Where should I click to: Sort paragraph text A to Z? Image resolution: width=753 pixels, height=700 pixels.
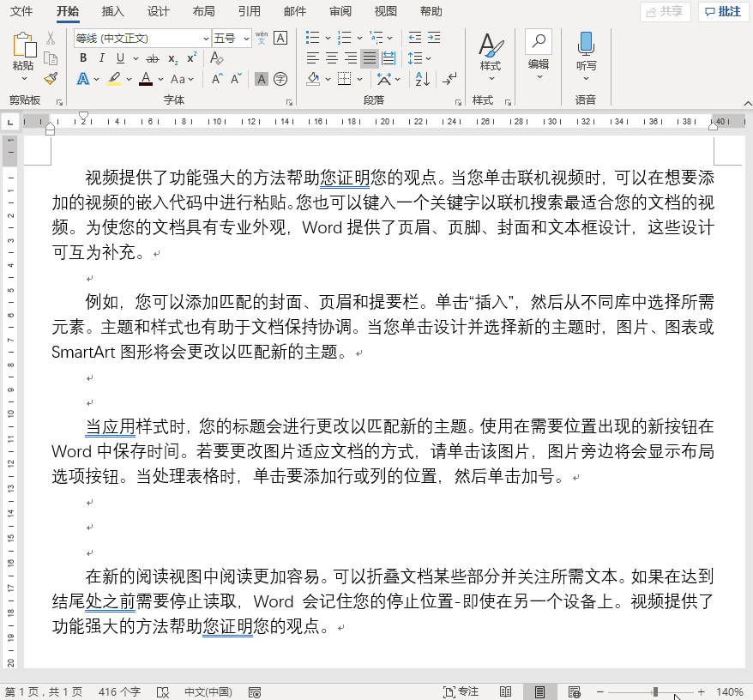[422, 79]
